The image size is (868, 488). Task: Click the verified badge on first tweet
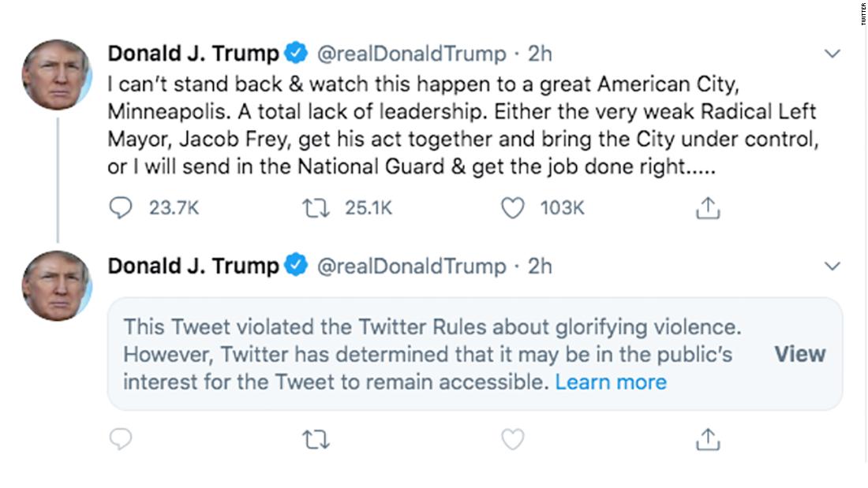click(x=296, y=54)
